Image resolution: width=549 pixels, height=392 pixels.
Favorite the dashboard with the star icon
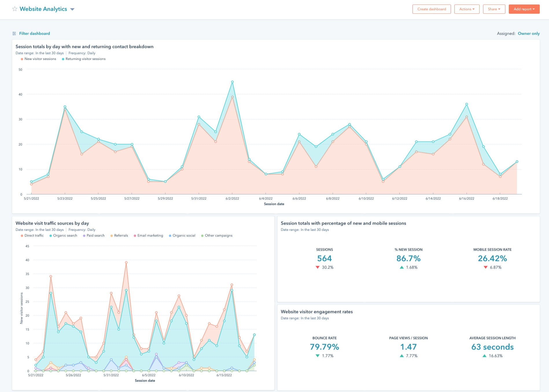coord(15,9)
